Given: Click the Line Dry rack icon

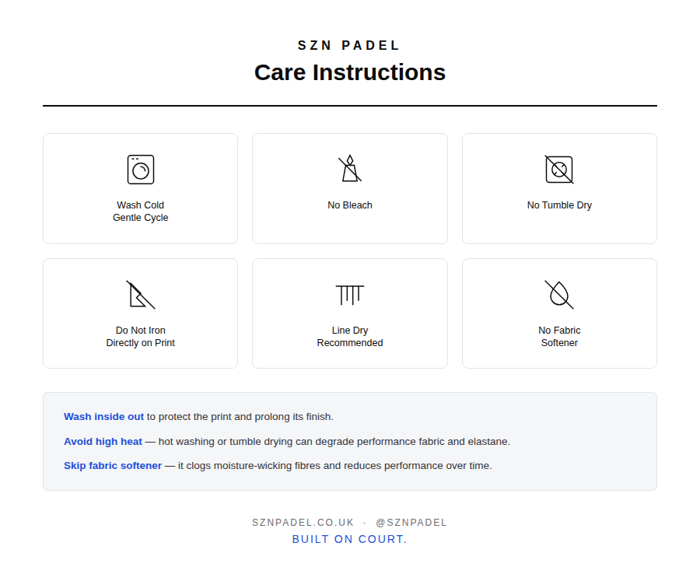Looking at the screenshot, I should [x=349, y=295].
